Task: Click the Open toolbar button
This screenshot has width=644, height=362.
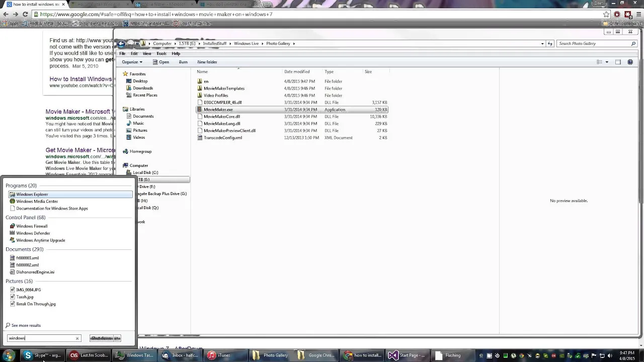Action: click(x=160, y=62)
